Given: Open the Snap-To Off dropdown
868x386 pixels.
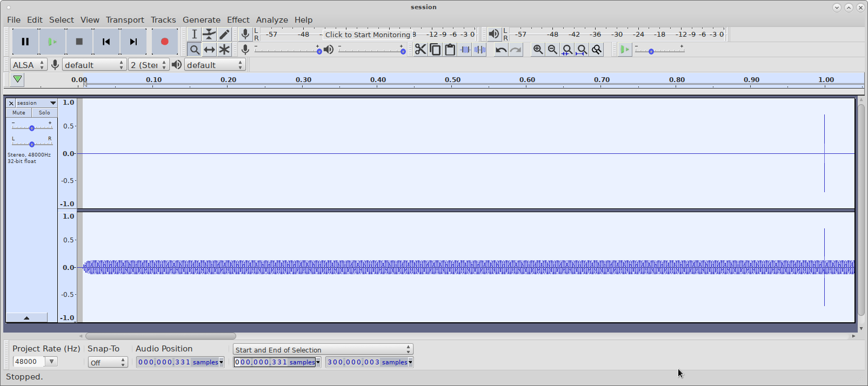Looking at the screenshot, I should tap(108, 362).
